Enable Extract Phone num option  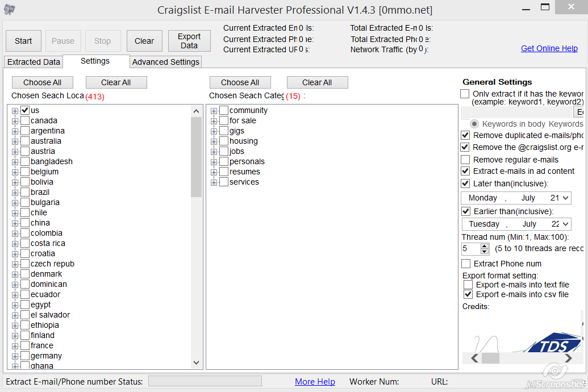coord(466,264)
